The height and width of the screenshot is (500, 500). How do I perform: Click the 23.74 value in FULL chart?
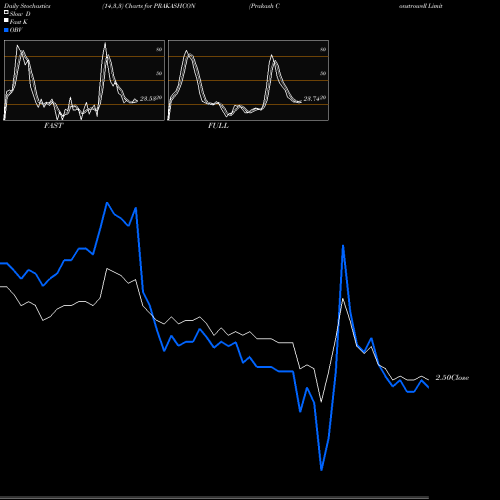312,99
